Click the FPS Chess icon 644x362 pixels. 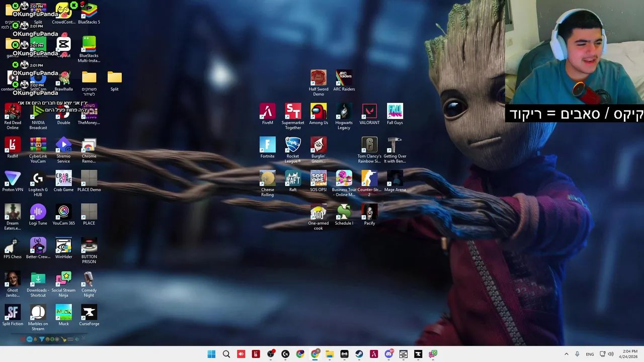pyautogui.click(x=13, y=248)
